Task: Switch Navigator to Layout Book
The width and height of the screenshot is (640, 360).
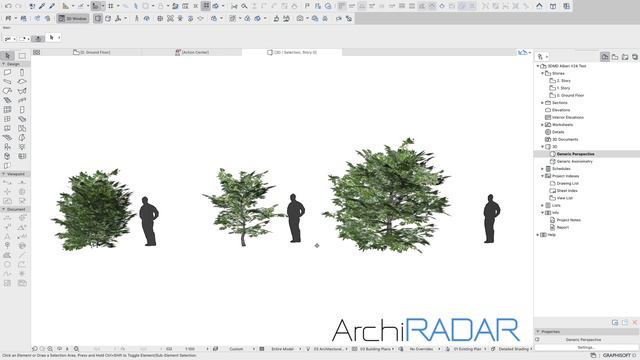Action: (x=625, y=57)
